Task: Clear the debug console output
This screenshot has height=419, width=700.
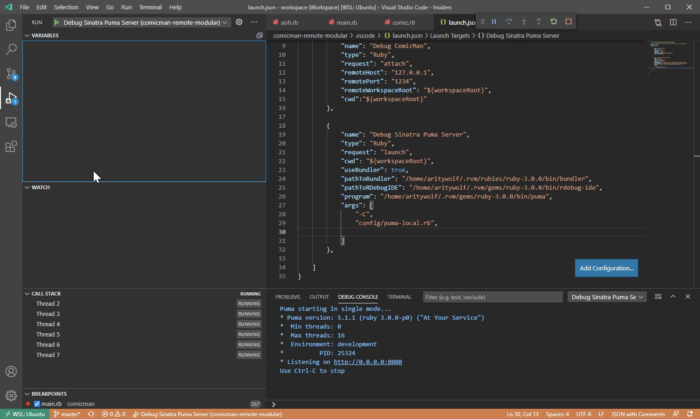Action: coord(658,297)
